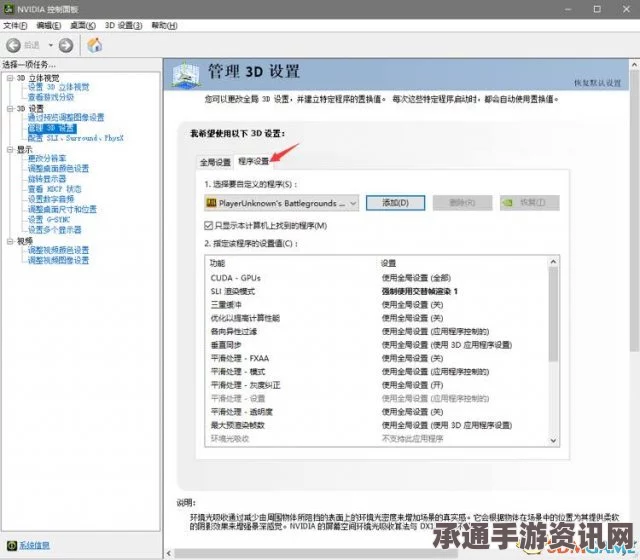Click the 删除(R) button
The image size is (640, 560).
tap(462, 203)
